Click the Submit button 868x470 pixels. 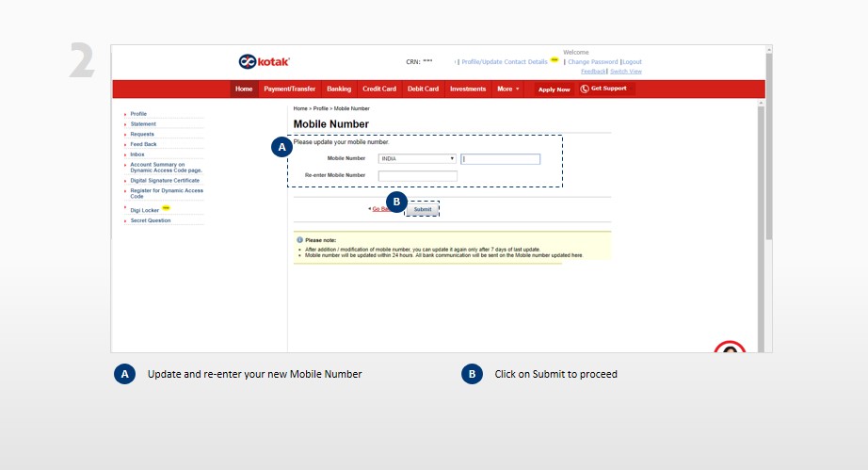tap(423, 209)
